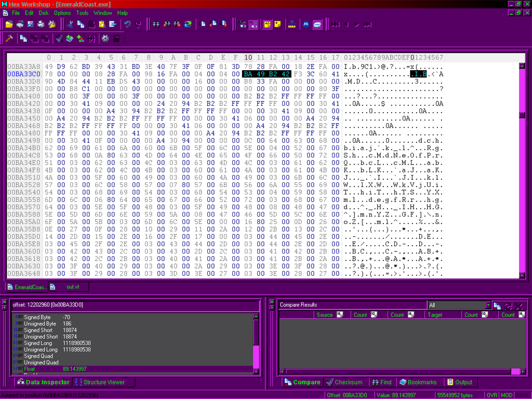Click the Open Drive disk icon
532x399 pixels.
pos(20,24)
